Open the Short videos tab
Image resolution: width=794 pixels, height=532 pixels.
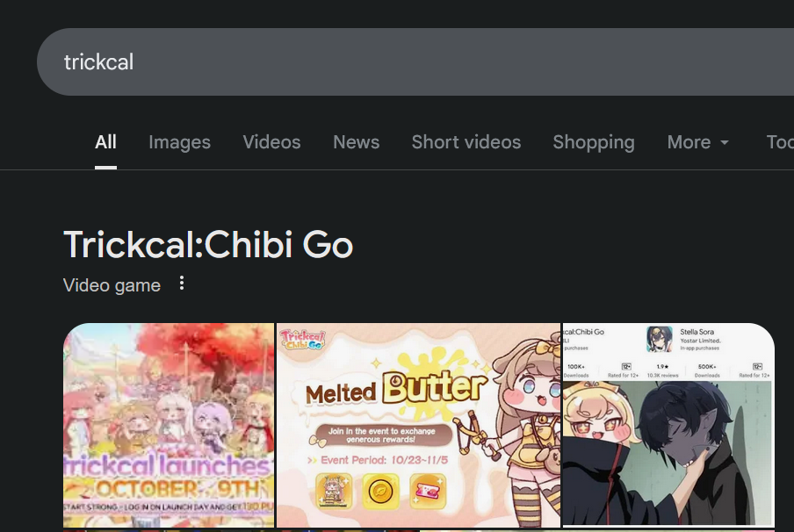coord(466,142)
